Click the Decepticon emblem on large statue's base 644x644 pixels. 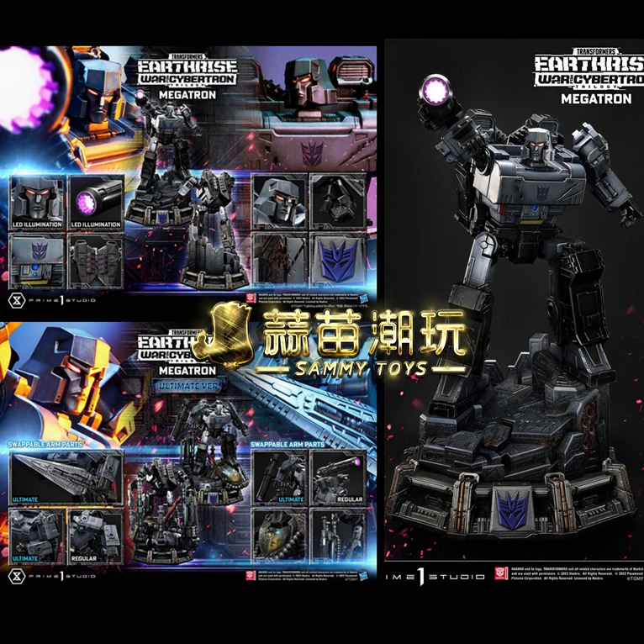pyautogui.click(x=512, y=510)
